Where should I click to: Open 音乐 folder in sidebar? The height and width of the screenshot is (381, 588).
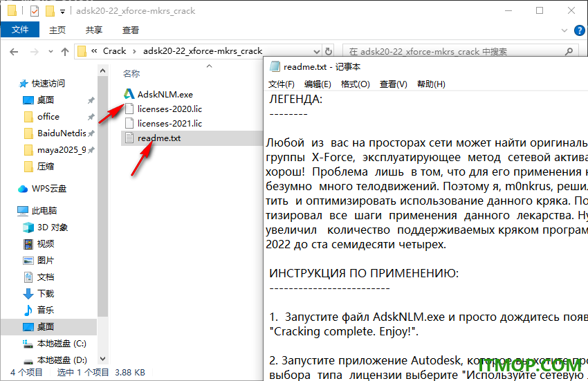pyautogui.click(x=46, y=310)
